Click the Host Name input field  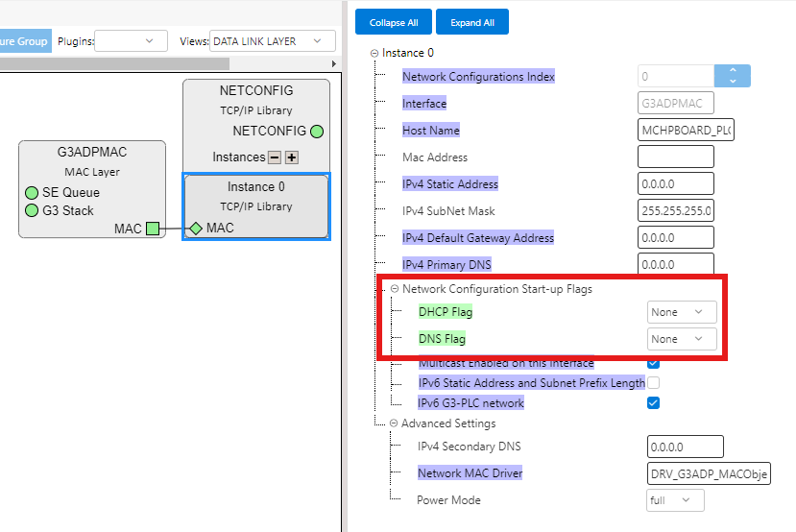(686, 131)
